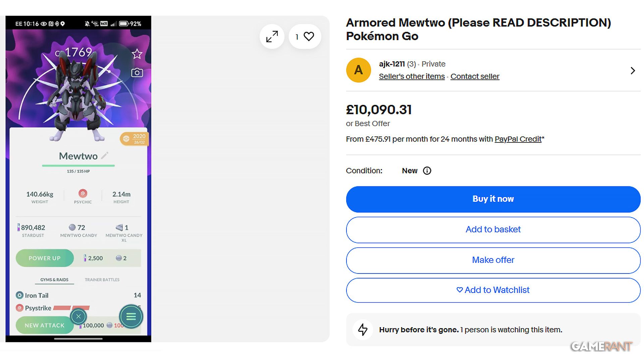Toggle the favorite star on Mewtwo
Viewport: 644px width, 362px height.
(137, 54)
